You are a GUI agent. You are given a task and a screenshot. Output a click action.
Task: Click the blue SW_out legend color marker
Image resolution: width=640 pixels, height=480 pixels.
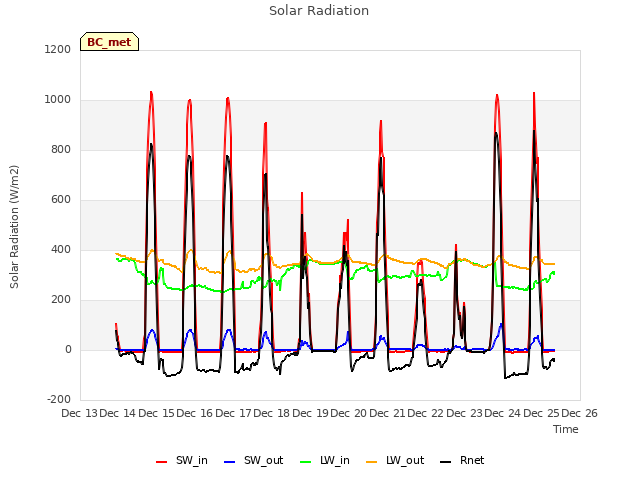(x=230, y=462)
